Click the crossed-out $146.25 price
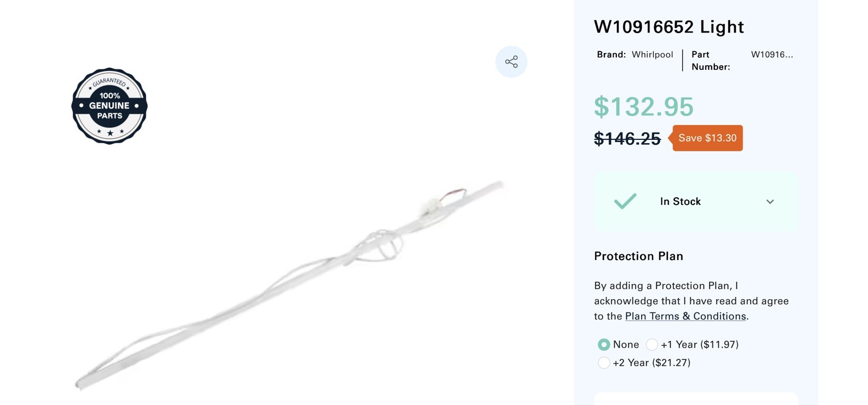 coord(627,139)
